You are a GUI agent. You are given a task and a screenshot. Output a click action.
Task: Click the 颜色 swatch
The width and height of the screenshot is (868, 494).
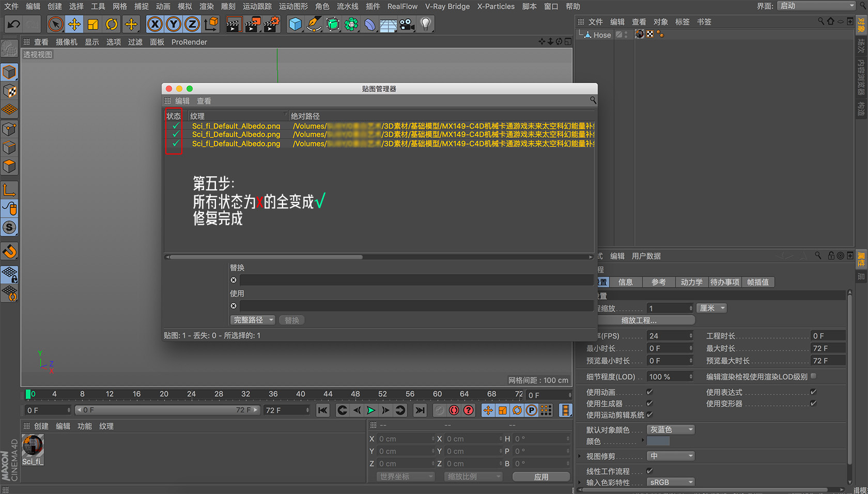coord(658,441)
